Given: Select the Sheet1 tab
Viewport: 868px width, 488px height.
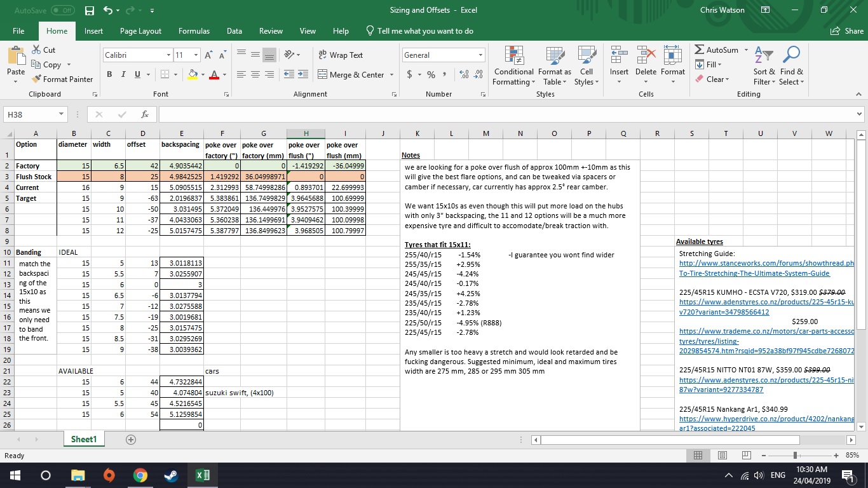Looking at the screenshot, I should tap(84, 440).
